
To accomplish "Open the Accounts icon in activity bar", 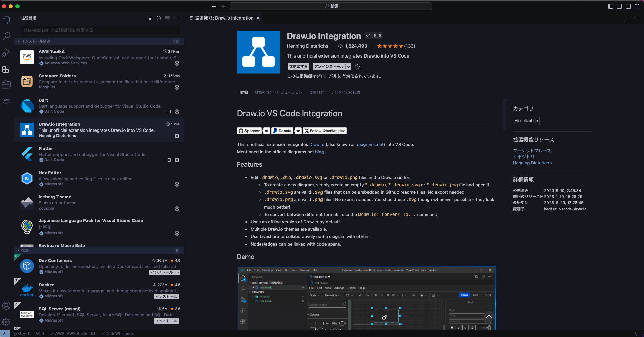I will (x=6, y=306).
